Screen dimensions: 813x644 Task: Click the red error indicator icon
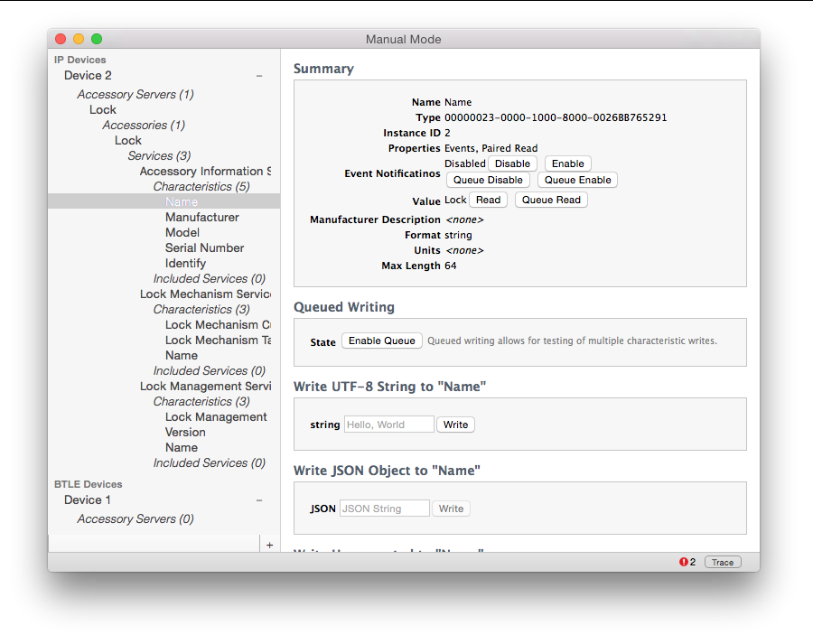click(x=684, y=562)
